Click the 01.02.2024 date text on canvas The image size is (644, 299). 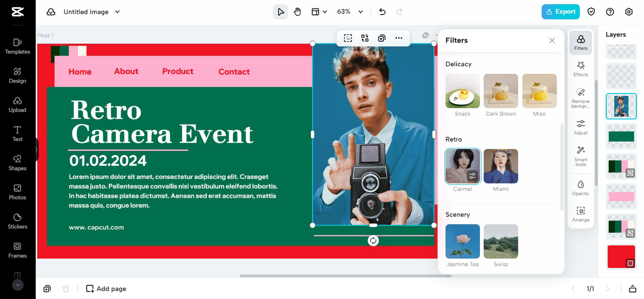coord(108,161)
